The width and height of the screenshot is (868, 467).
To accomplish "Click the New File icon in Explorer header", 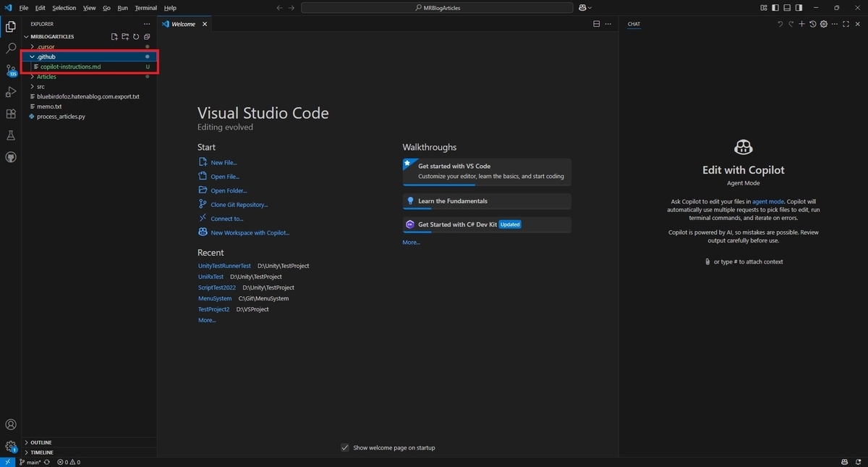I will point(114,36).
